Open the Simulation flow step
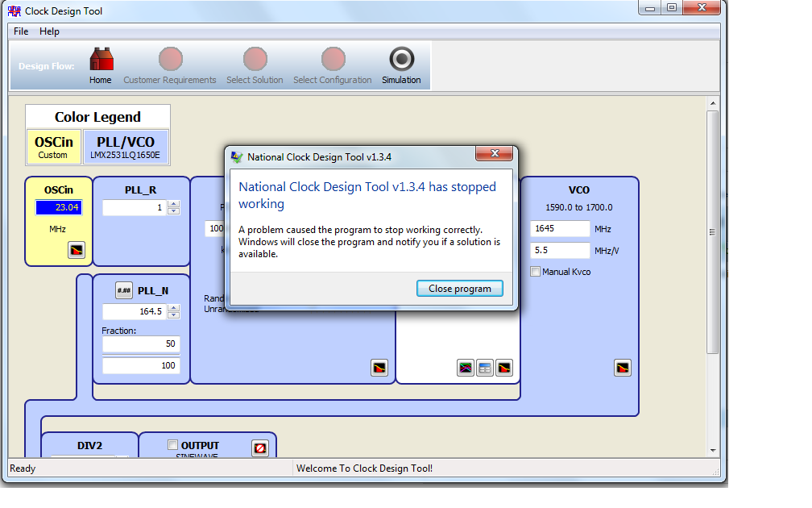 pyautogui.click(x=401, y=66)
